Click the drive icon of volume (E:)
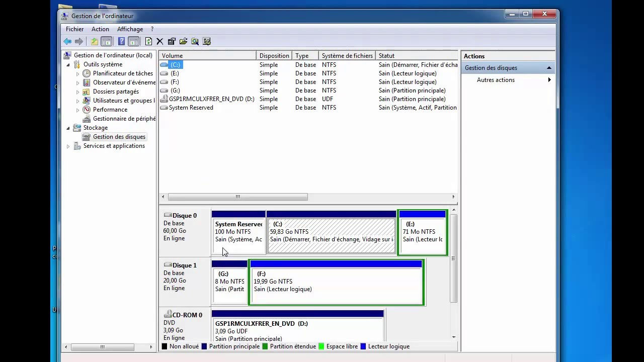 coord(164,73)
